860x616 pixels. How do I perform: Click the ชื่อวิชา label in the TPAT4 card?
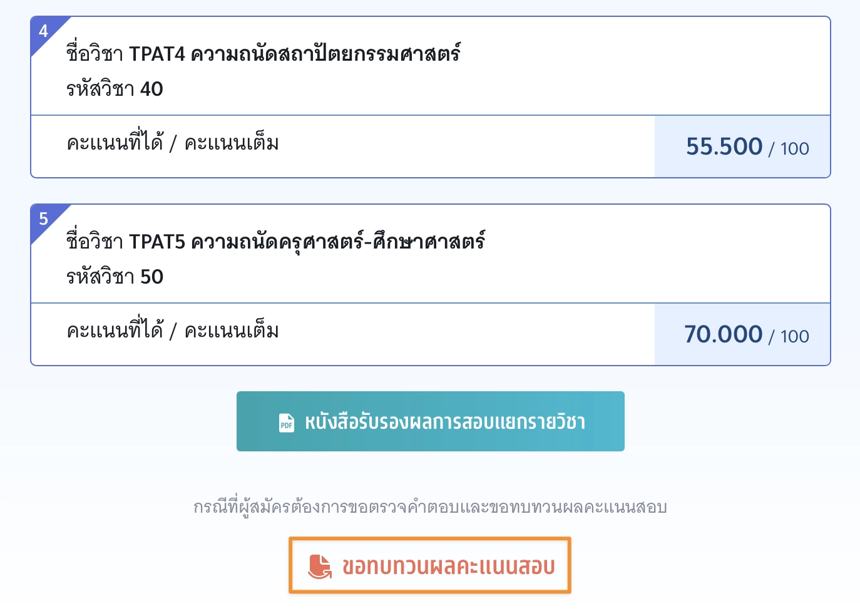95,54
